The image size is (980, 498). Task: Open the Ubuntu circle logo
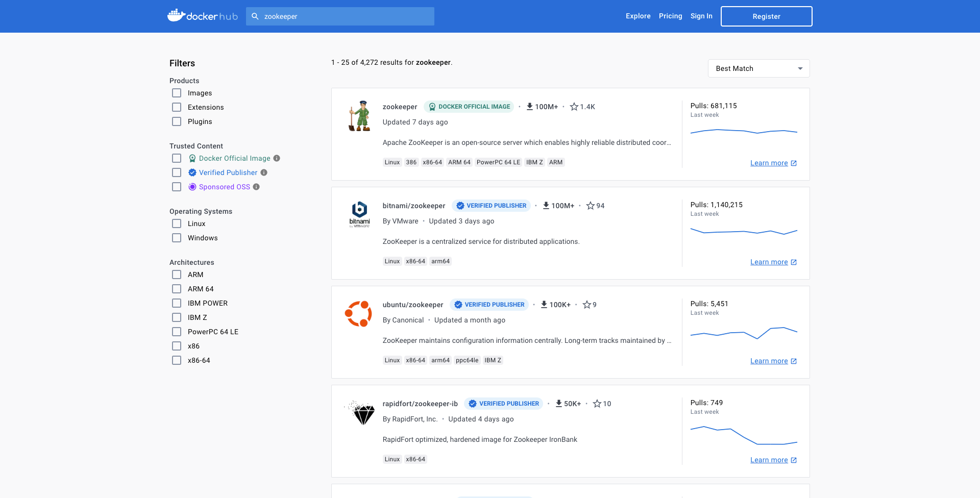(x=358, y=313)
